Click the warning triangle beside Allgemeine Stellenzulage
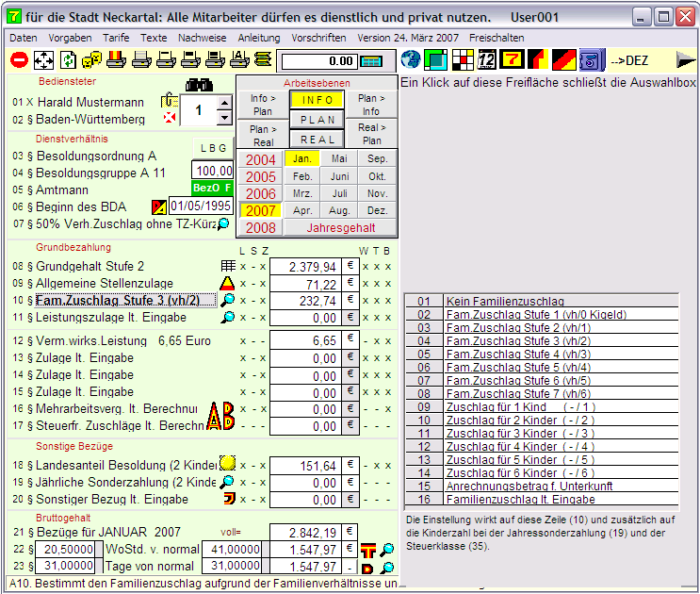Image resolution: width=700 pixels, height=594 pixels. click(227, 283)
